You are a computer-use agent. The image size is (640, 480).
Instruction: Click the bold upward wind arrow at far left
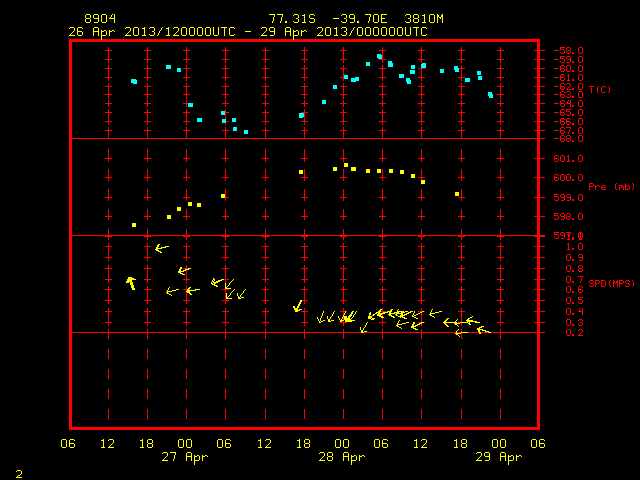point(131,283)
